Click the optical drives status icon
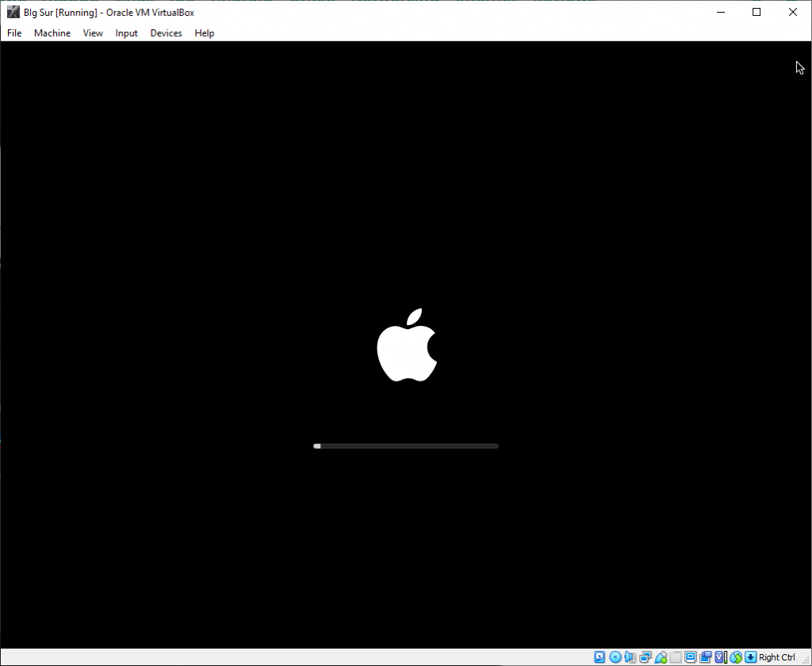This screenshot has height=666, width=812. [615, 656]
